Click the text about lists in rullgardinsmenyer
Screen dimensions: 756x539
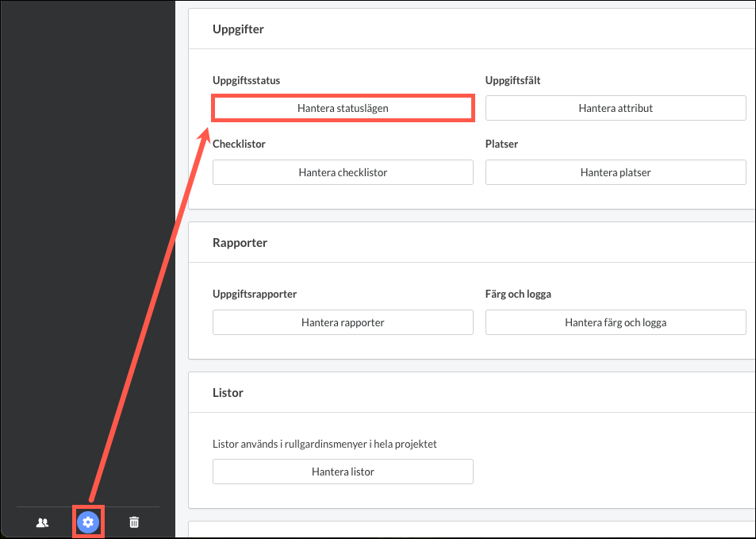pyautogui.click(x=324, y=444)
